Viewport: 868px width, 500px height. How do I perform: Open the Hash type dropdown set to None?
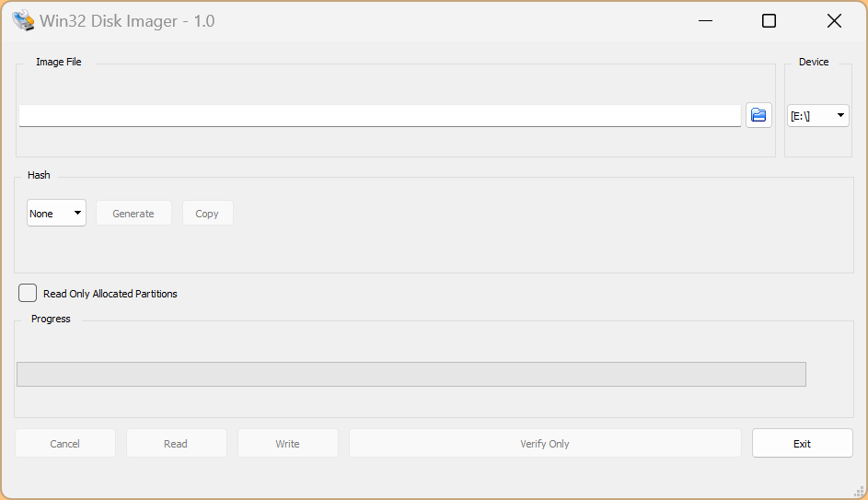pyautogui.click(x=56, y=214)
